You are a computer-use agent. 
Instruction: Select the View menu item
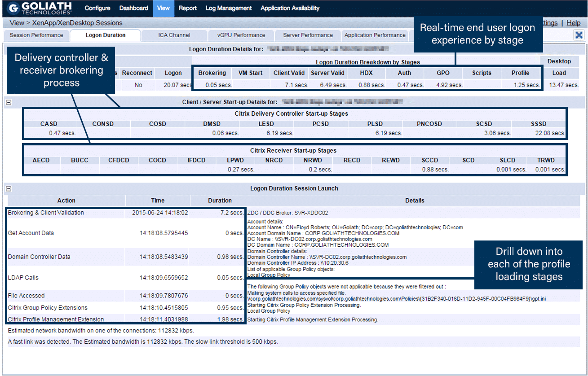tap(164, 8)
